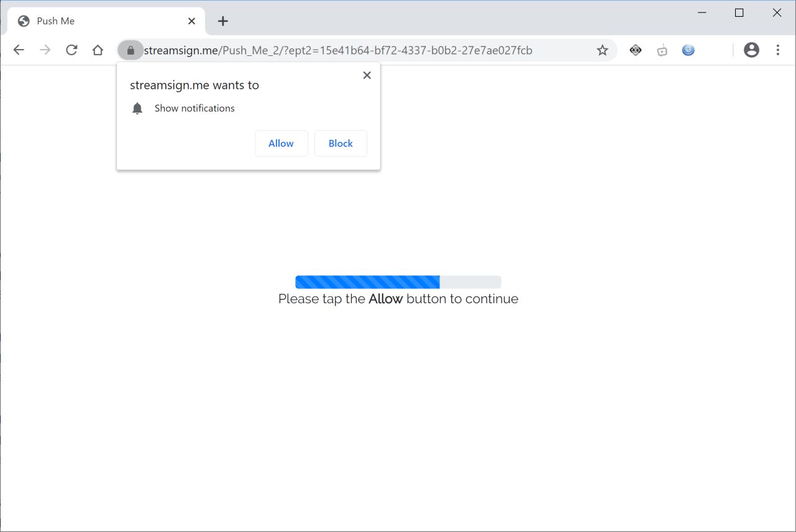This screenshot has height=532, width=796.
Task: Open the blue globe extension icon
Action: tap(688, 50)
